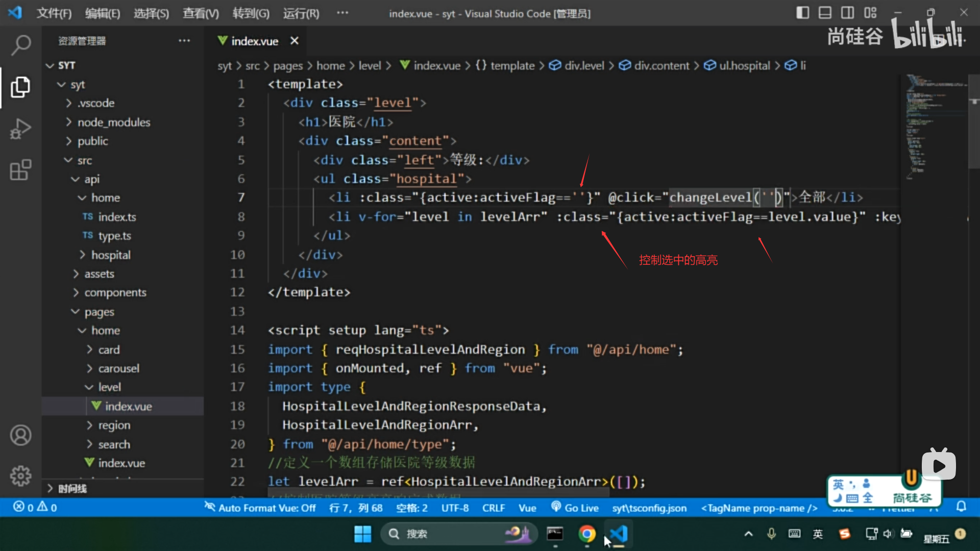Toggle the primary side bar layout
The width and height of the screenshot is (980, 551).
[x=802, y=13]
